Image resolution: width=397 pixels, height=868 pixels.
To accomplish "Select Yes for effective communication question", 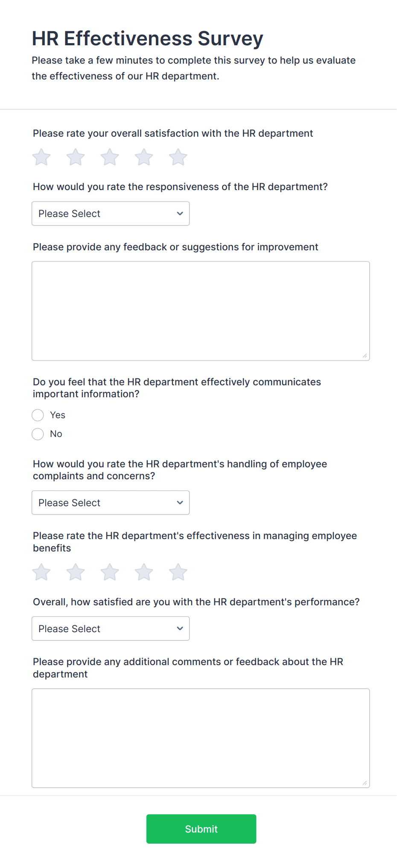I will pyautogui.click(x=38, y=415).
